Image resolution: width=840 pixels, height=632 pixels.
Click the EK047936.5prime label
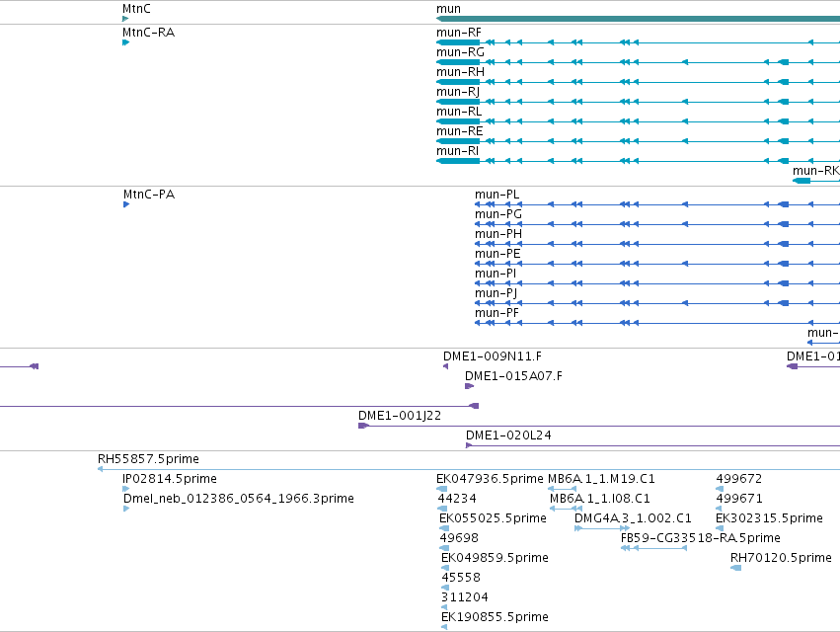coord(490,479)
